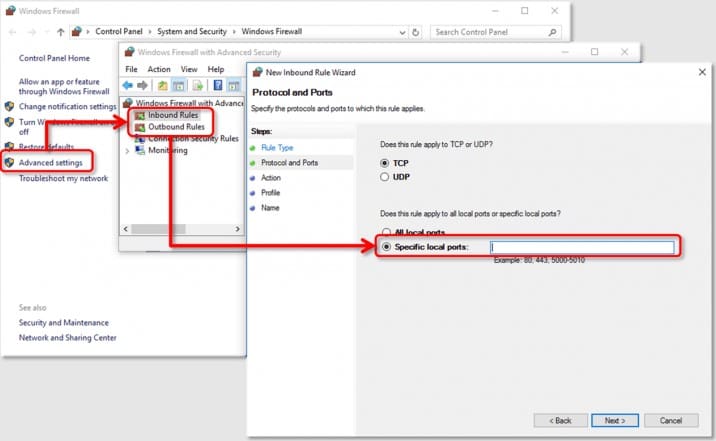This screenshot has width=716, height=441.
Task: Expand the Monitoring tree node
Action: (x=127, y=151)
